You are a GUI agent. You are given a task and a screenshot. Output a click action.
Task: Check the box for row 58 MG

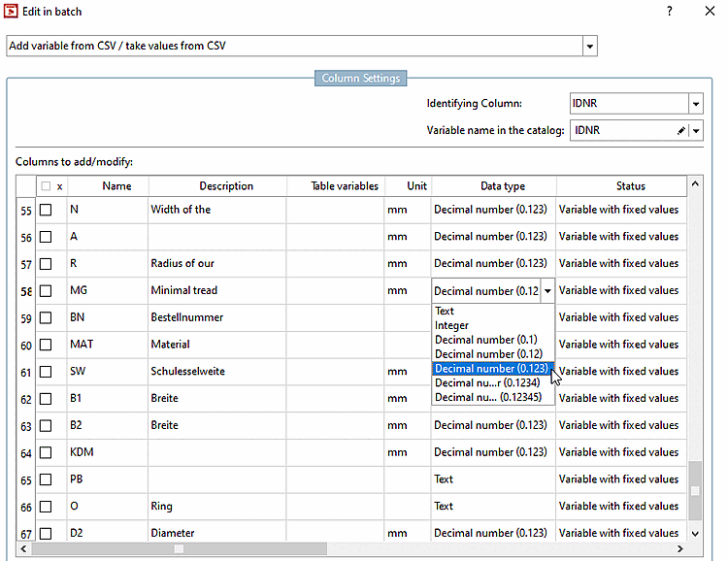click(x=46, y=290)
